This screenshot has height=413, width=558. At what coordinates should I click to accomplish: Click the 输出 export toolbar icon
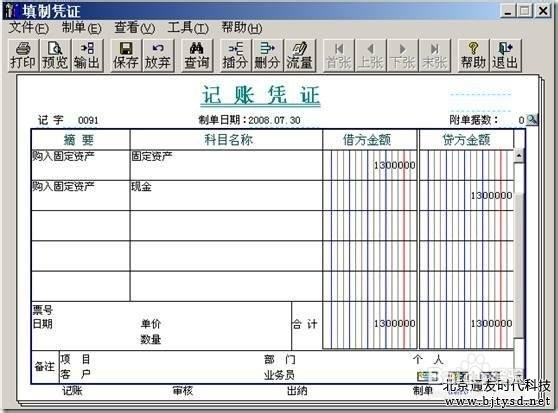tap(87, 56)
